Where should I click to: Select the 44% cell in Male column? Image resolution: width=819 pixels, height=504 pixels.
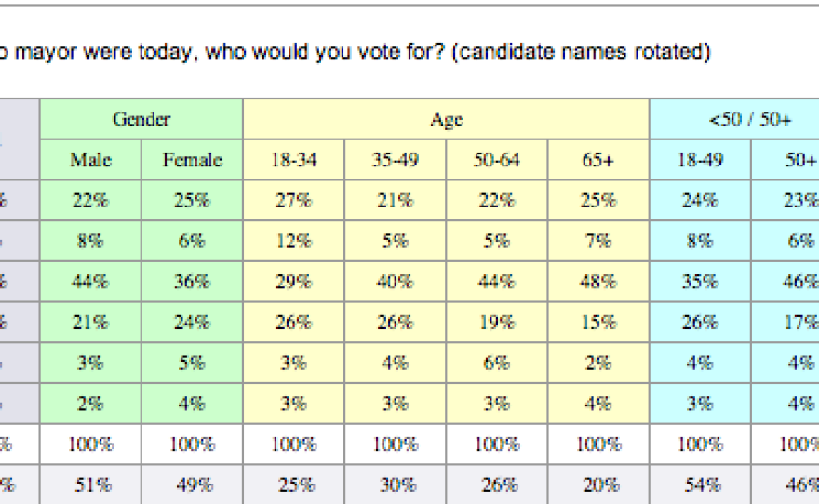(90, 282)
